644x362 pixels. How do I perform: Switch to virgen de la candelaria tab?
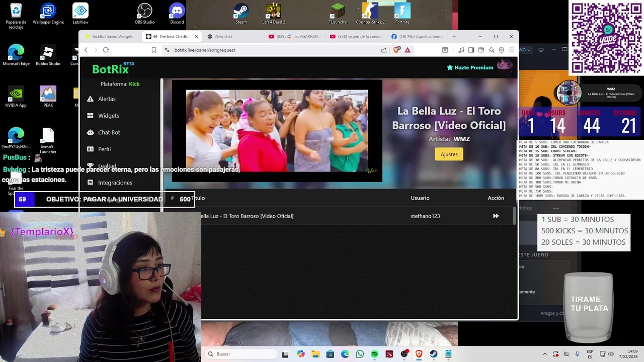(x=357, y=37)
